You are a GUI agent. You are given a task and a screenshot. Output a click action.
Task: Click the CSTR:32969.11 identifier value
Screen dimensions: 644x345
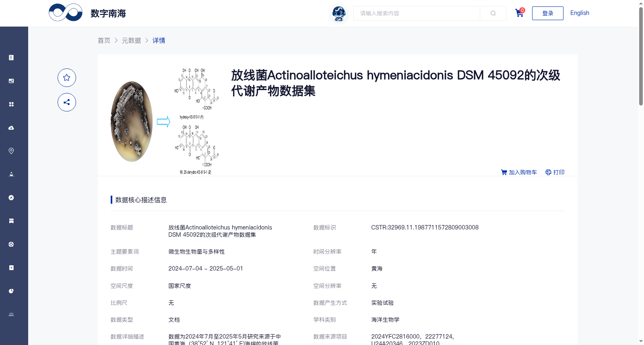(x=425, y=227)
